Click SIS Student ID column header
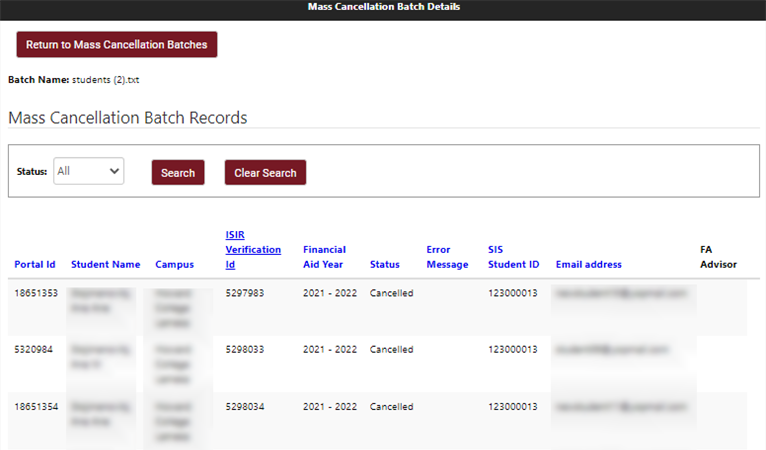This screenshot has width=766, height=450. [x=513, y=257]
